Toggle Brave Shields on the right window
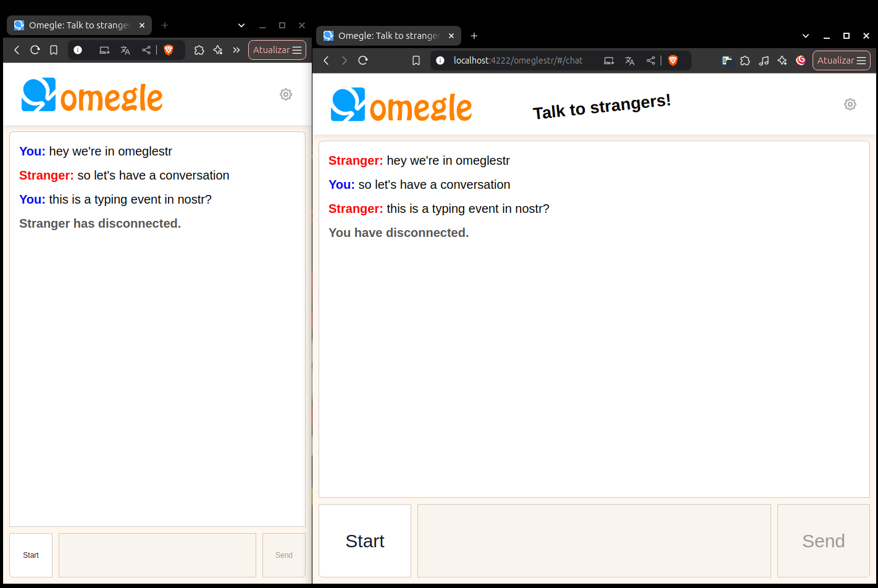Screen dimensions: 878x588 673,60
